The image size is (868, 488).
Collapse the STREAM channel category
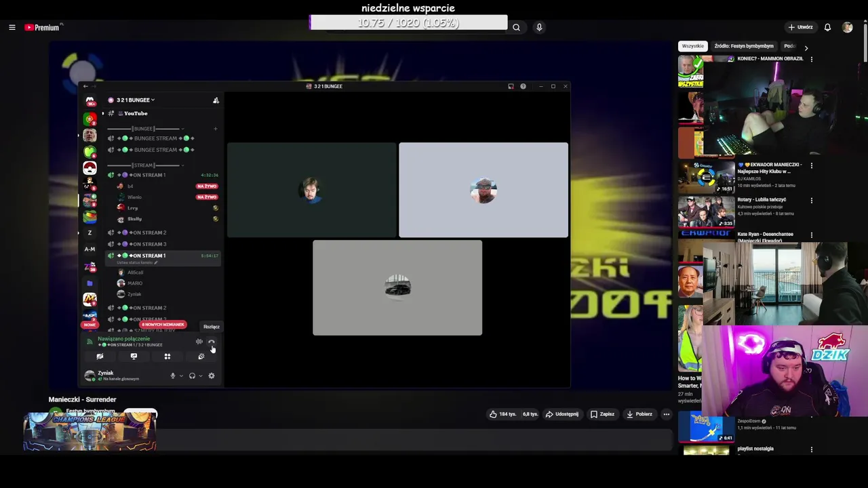[144, 165]
